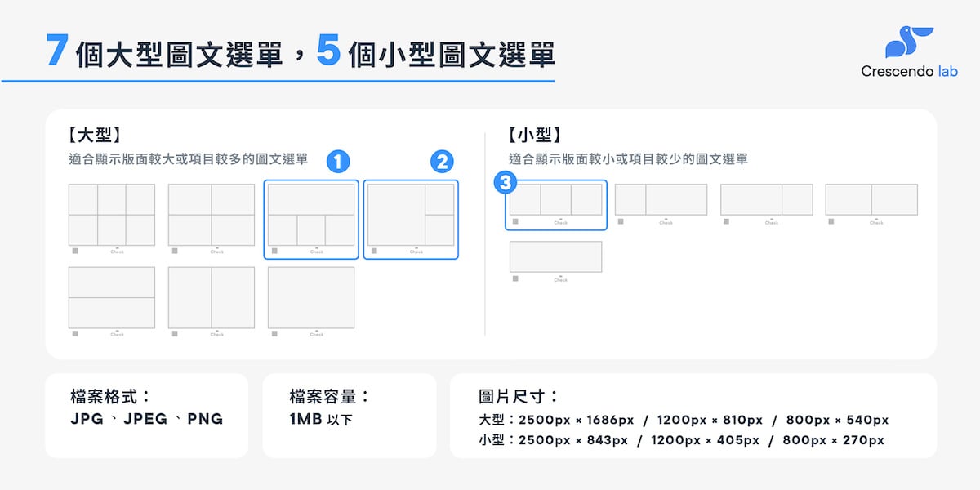This screenshot has width=980, height=490.
Task: Select the small single-cell layout
Action: click(556, 256)
